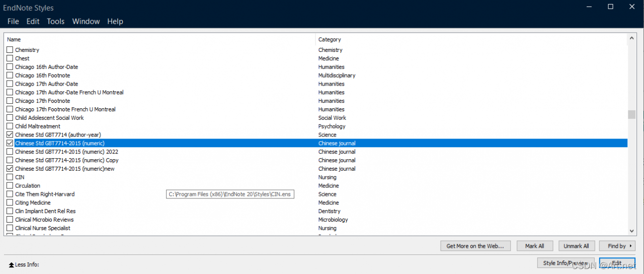Image resolution: width=644 pixels, height=274 pixels.
Task: Open the Window menu
Action: (x=86, y=21)
